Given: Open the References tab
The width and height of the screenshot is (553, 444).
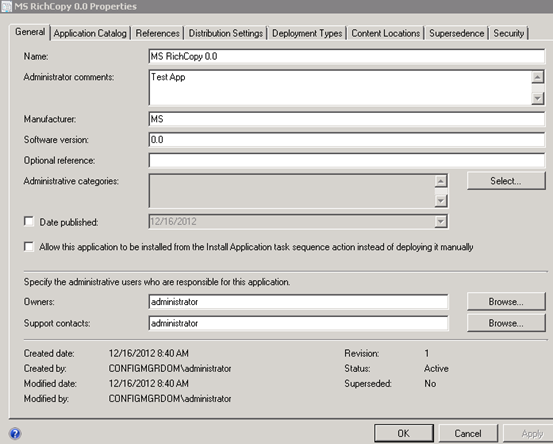Looking at the screenshot, I should coord(158,34).
